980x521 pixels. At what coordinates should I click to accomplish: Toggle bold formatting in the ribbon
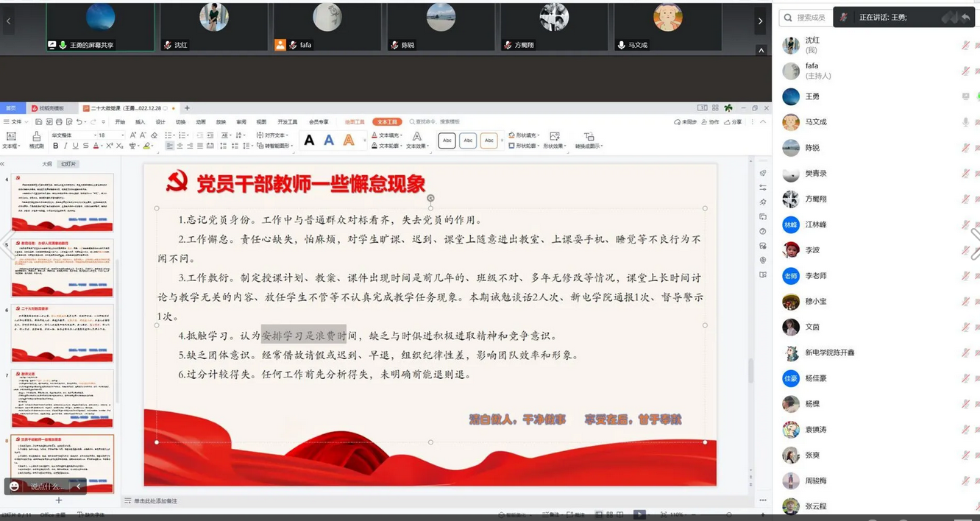[x=56, y=146]
